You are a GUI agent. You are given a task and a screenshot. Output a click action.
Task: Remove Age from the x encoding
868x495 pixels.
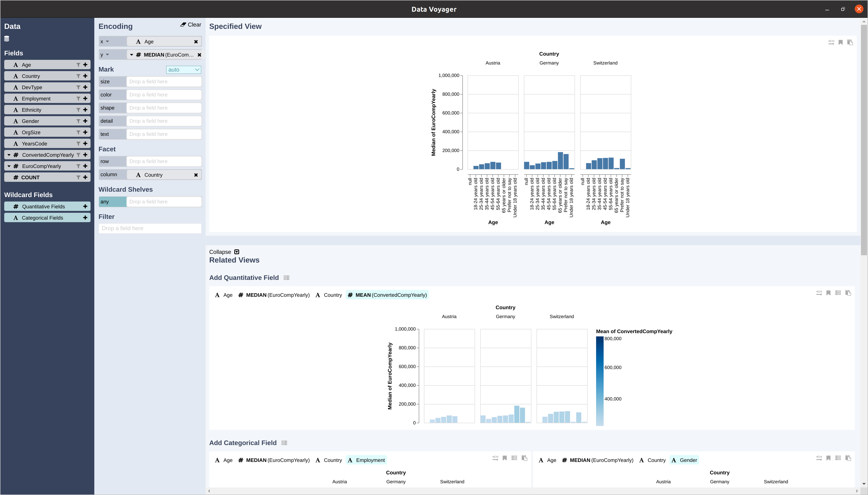point(196,42)
